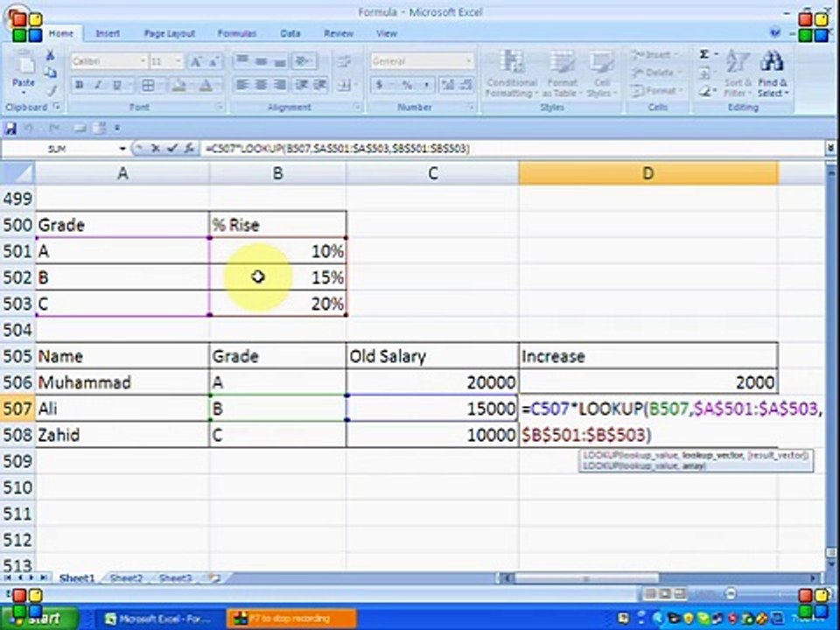840x630 pixels.
Task: Open Conditional Formatting menu
Action: point(512,73)
